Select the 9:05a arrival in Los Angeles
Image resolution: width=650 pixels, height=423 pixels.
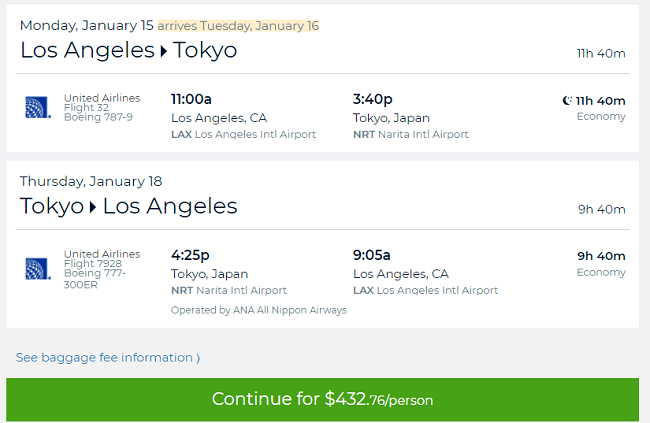[x=371, y=255]
